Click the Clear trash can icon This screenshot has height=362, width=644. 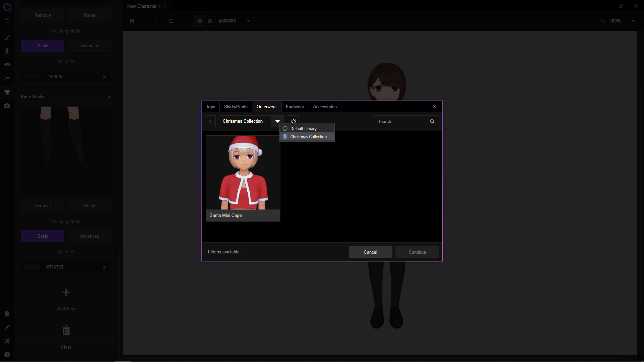66,330
